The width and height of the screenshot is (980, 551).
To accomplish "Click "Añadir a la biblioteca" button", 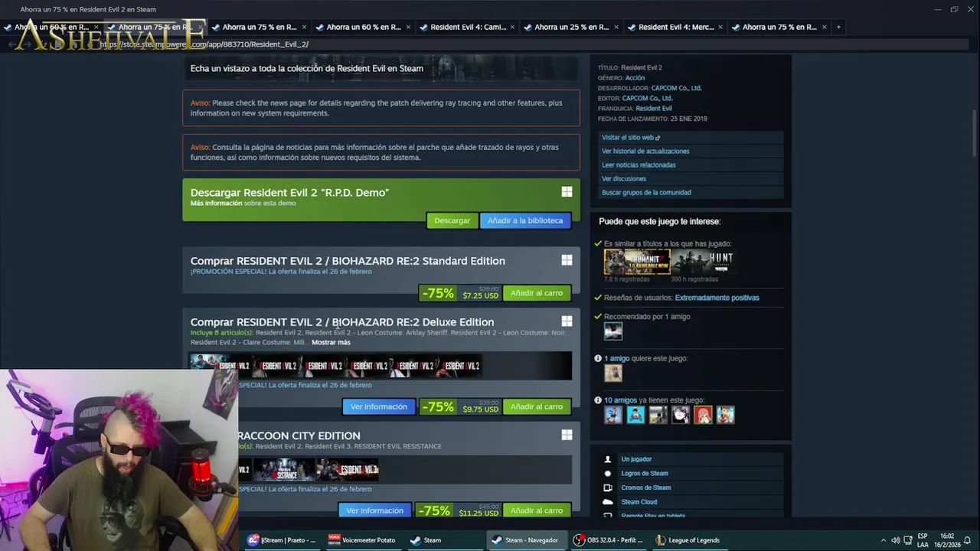I will click(x=525, y=220).
